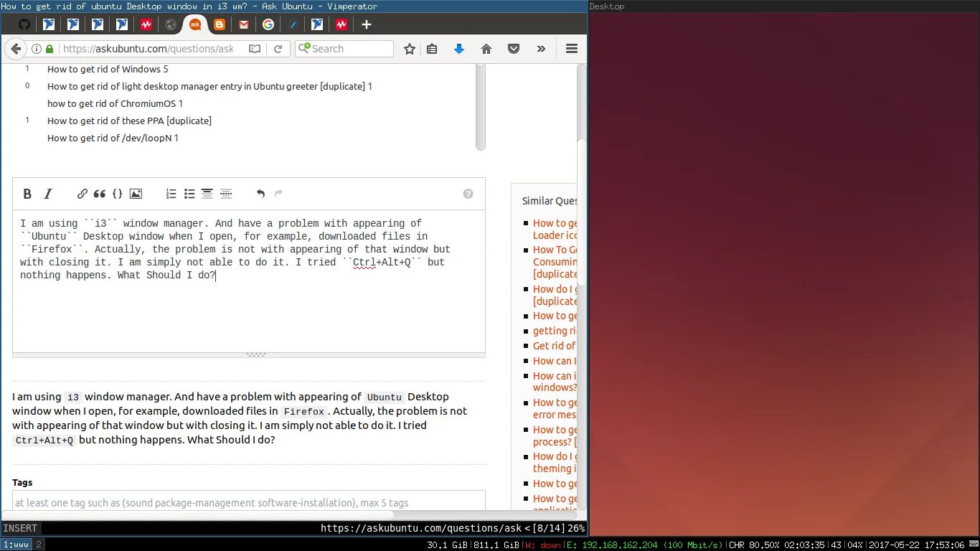This screenshot has width=980, height=551.
Task: Save page to Pocket
Action: click(x=514, y=49)
